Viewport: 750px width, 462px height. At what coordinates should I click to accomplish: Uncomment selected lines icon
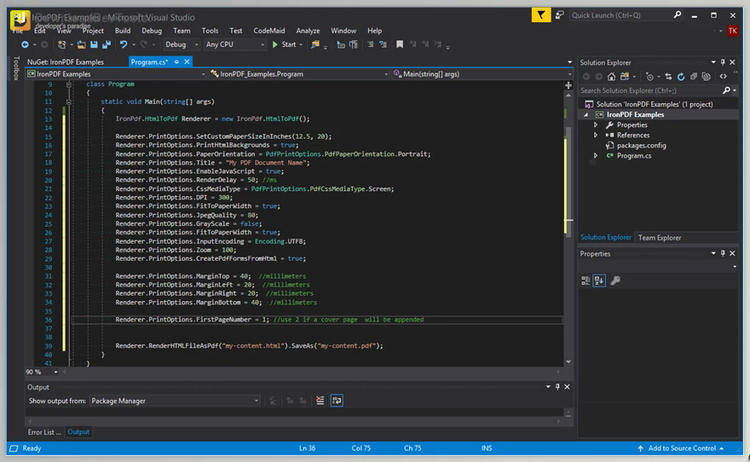pyautogui.click(x=383, y=44)
